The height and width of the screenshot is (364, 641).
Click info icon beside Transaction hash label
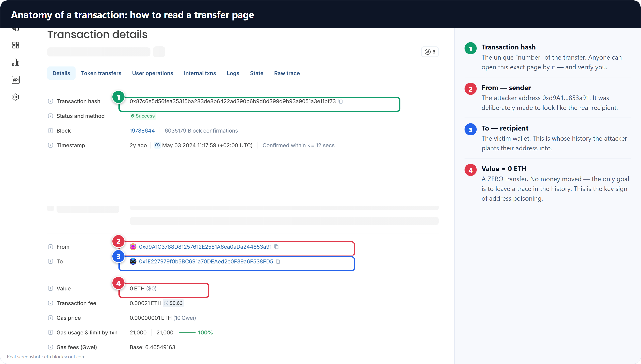(51, 101)
